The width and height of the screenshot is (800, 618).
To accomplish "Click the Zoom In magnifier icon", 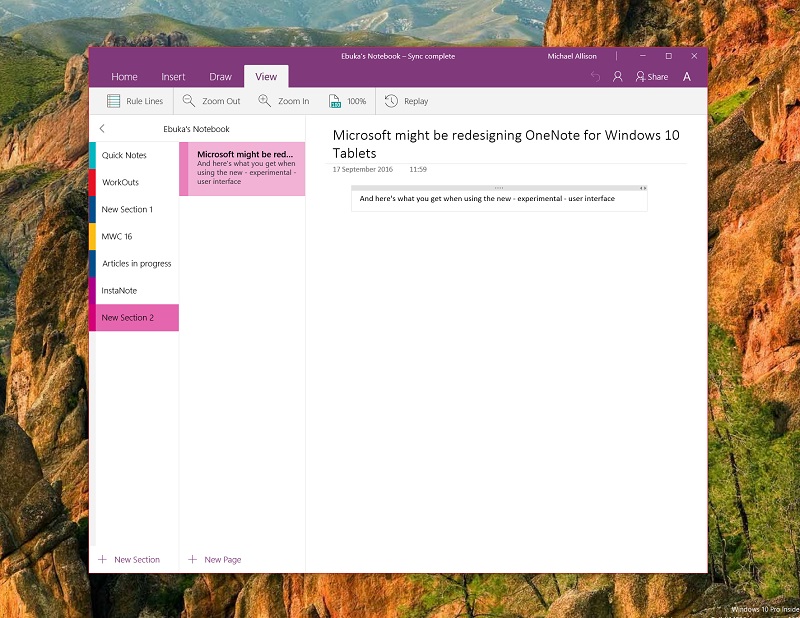I will [264, 101].
